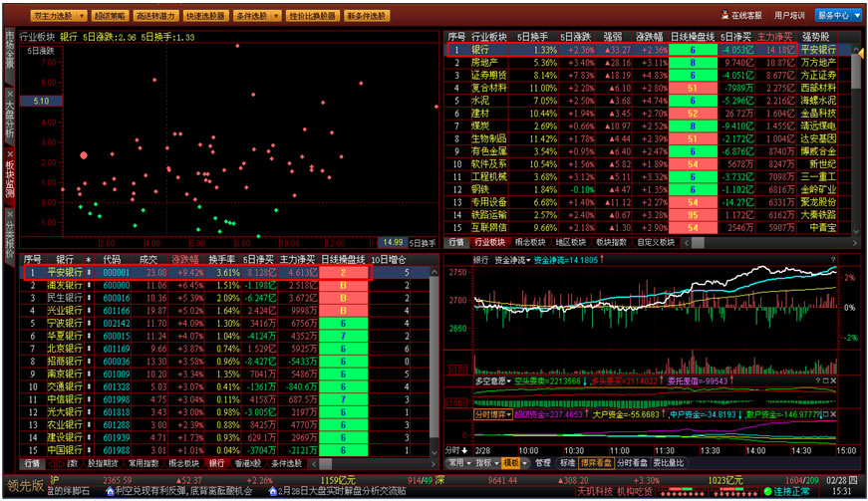Image resolution: width=868 pixels, height=501 pixels.
Task: Select the 股指期货 tab in the stock list
Action: click(103, 463)
